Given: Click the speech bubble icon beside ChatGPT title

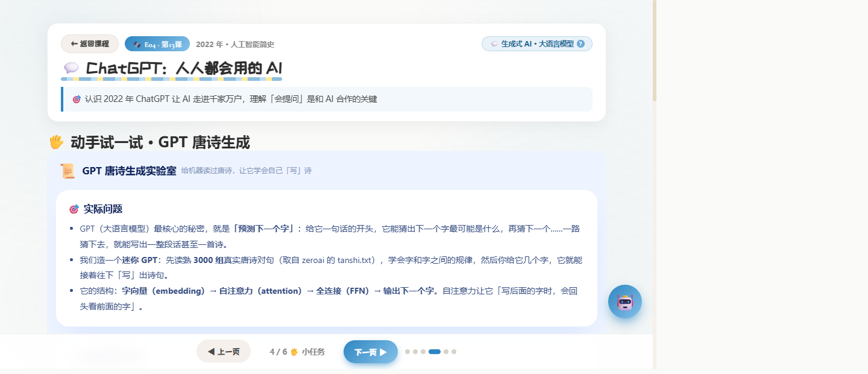Looking at the screenshot, I should pos(71,68).
